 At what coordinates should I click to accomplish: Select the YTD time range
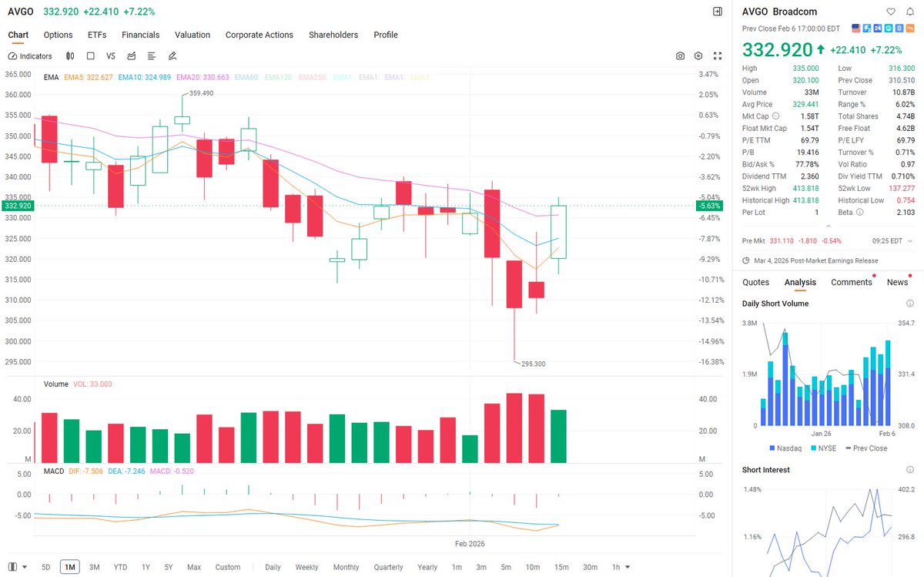pos(120,567)
